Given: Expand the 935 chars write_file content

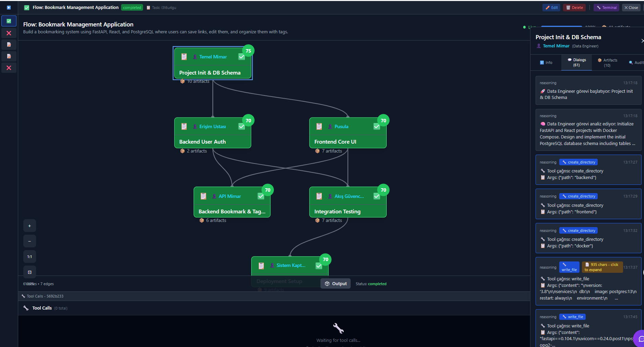Looking at the screenshot, I should coord(602,267).
